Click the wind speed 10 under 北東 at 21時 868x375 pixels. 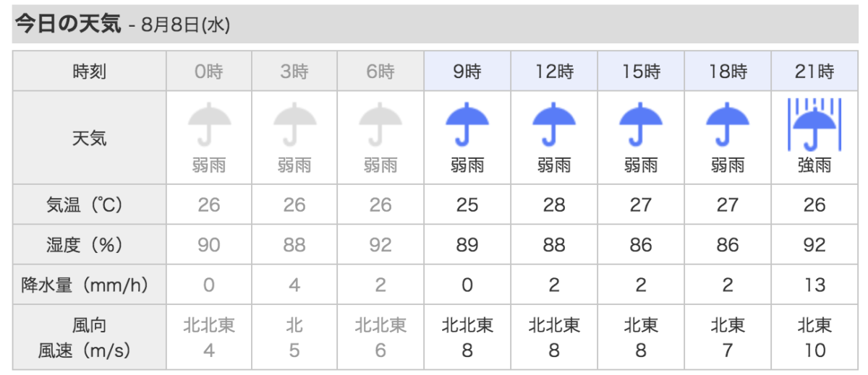coord(814,350)
